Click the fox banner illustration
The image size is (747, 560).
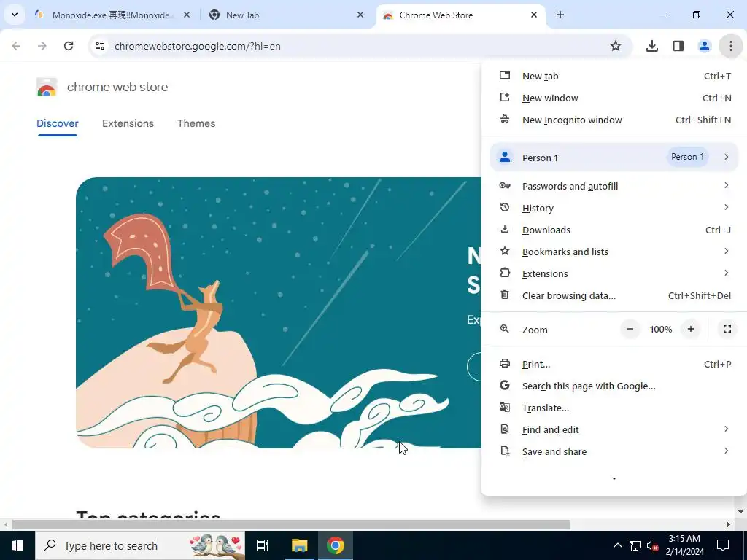[x=279, y=313]
